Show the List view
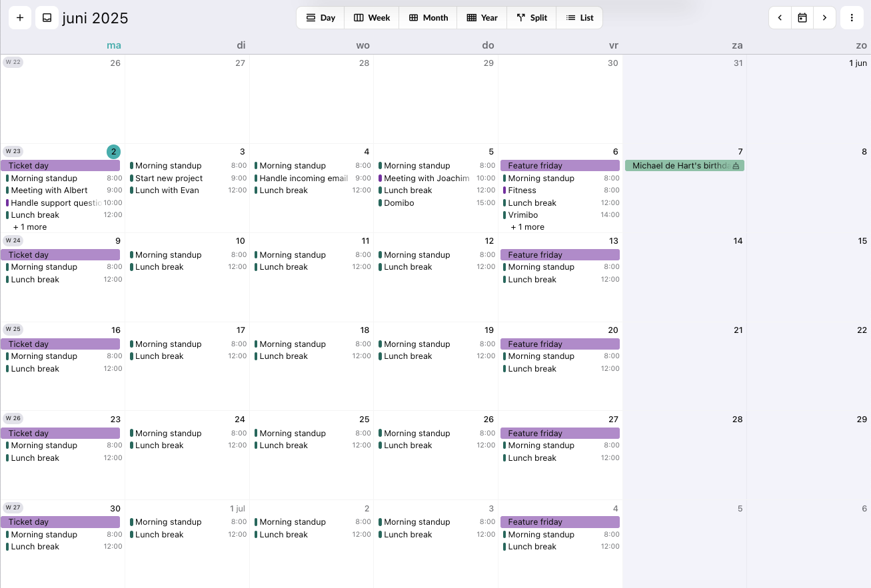 [x=580, y=18]
